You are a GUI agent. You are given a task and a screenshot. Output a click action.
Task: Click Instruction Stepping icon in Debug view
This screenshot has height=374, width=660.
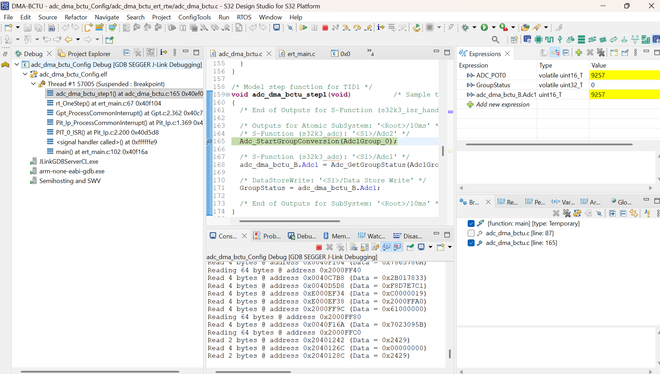click(x=163, y=53)
